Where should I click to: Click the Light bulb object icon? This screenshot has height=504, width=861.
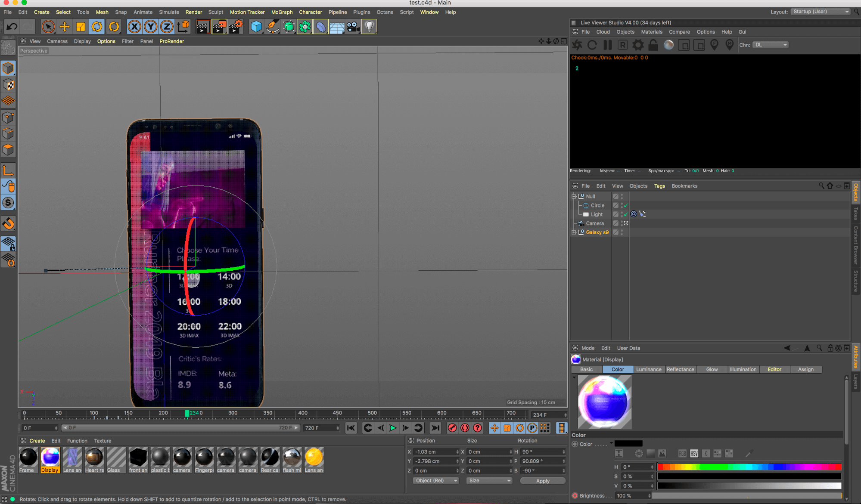[x=369, y=27]
